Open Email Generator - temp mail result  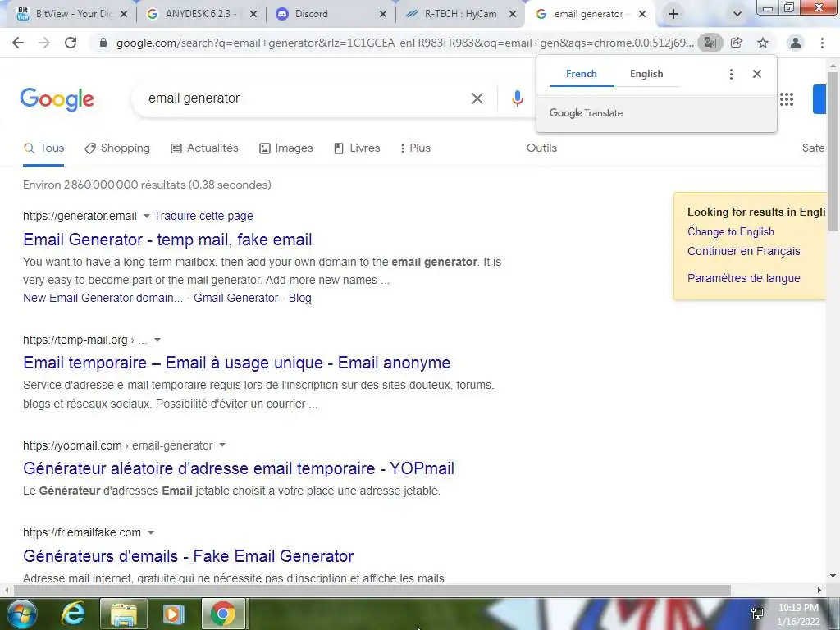pyautogui.click(x=167, y=240)
